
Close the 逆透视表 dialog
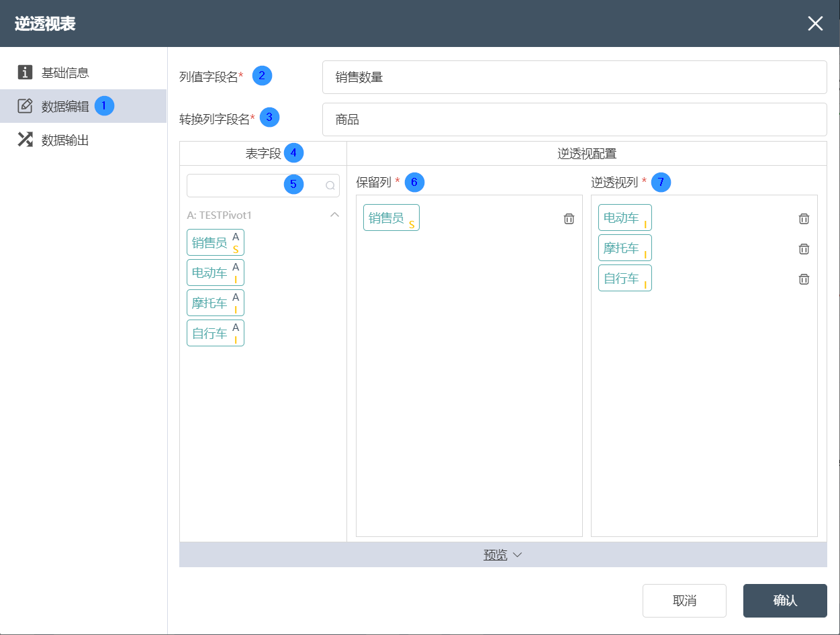[x=815, y=23]
